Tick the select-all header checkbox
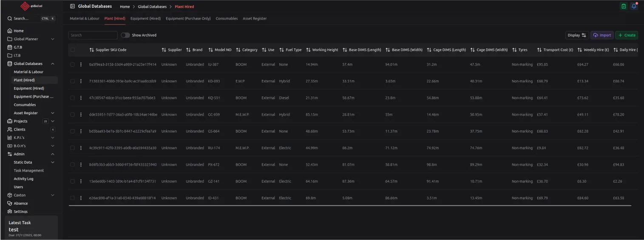The height and width of the screenshot is (240, 644). tap(72, 50)
